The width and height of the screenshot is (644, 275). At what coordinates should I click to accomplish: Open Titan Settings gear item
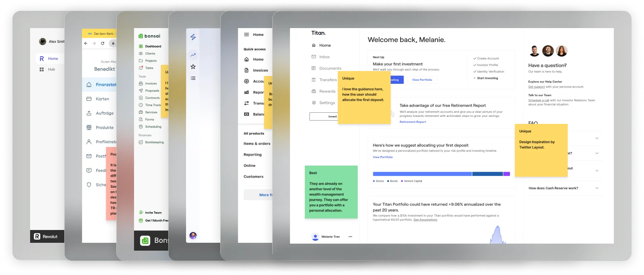(323, 103)
